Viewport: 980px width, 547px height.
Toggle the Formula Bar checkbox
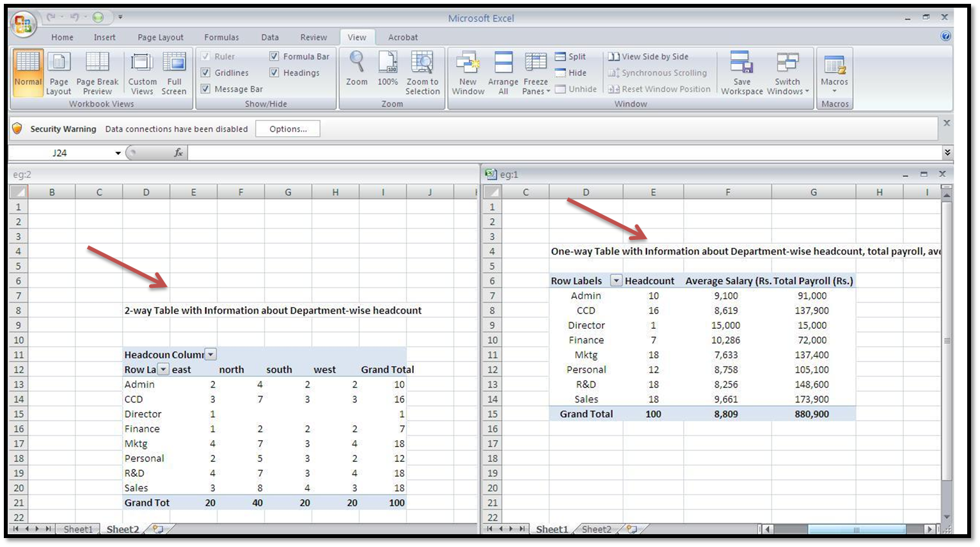tap(274, 56)
